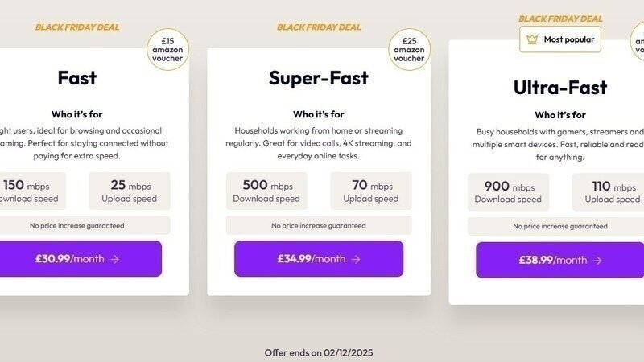The width and height of the screenshot is (644, 362).
Task: Click the 900 mbps download speed box
Action: pos(508,191)
